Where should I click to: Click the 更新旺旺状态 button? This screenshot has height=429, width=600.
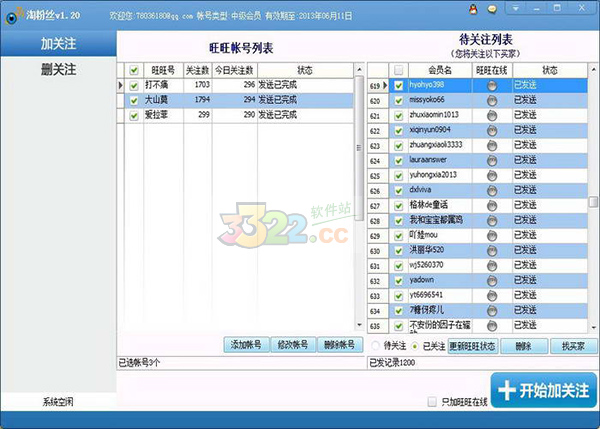[472, 346]
